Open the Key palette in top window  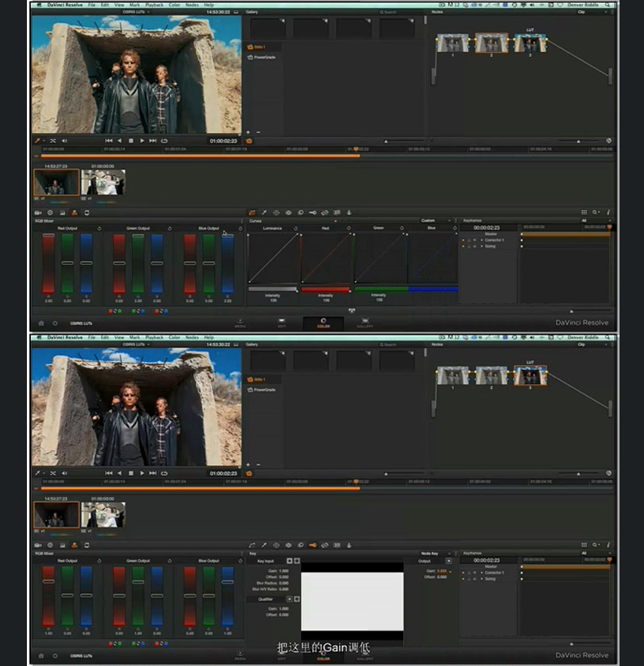click(x=313, y=213)
